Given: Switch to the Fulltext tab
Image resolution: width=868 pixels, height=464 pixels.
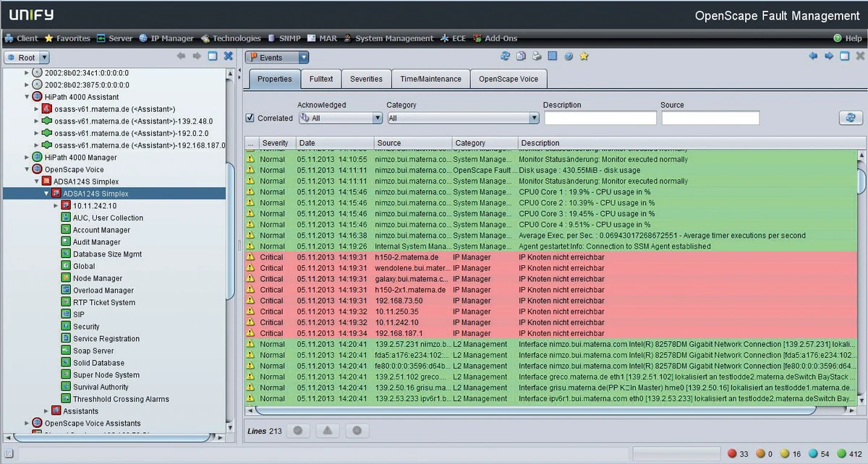Looking at the screenshot, I should click(321, 79).
